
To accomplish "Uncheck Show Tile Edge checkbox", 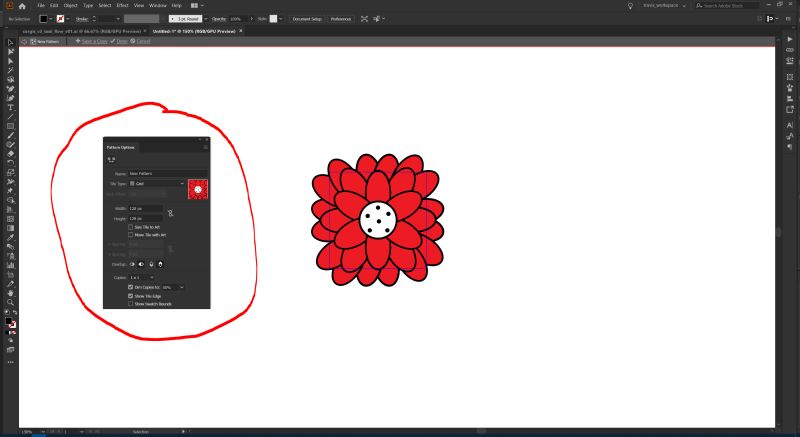I will tap(131, 296).
